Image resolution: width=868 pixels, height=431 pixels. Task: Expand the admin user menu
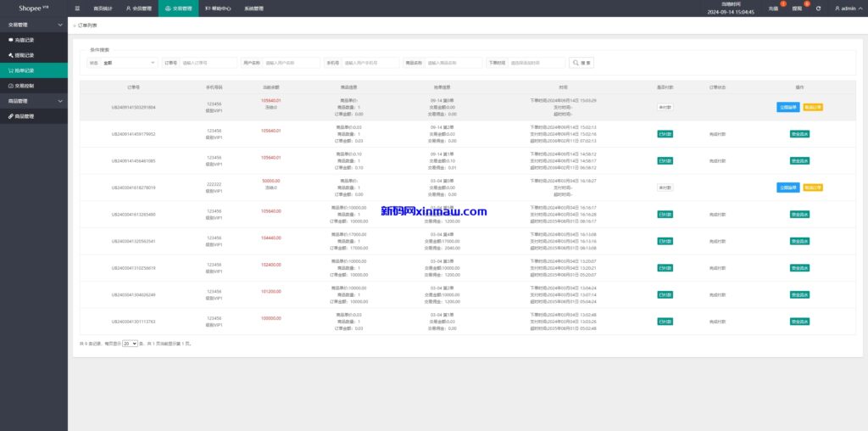click(x=848, y=8)
